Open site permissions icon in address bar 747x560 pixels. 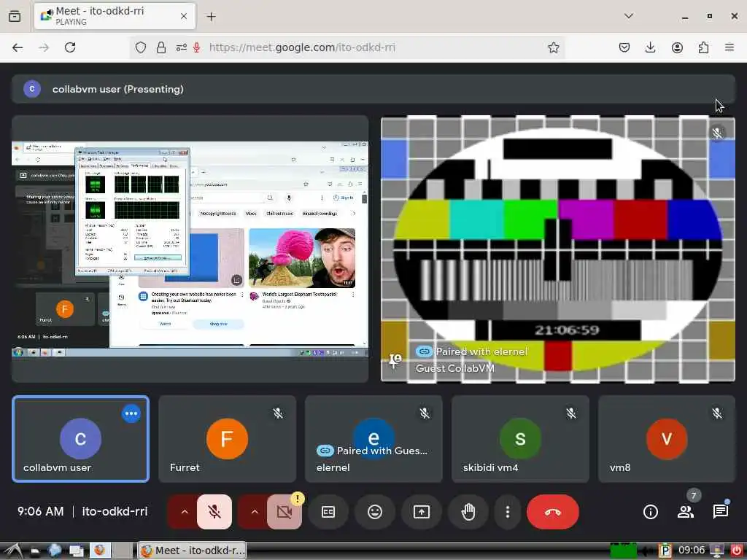(x=182, y=47)
